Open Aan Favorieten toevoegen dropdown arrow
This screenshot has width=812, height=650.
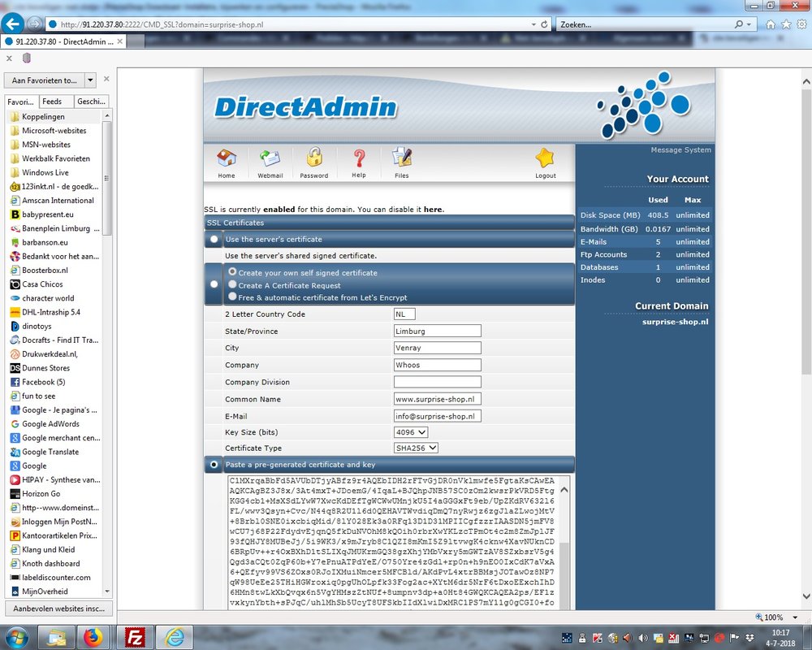(91, 80)
